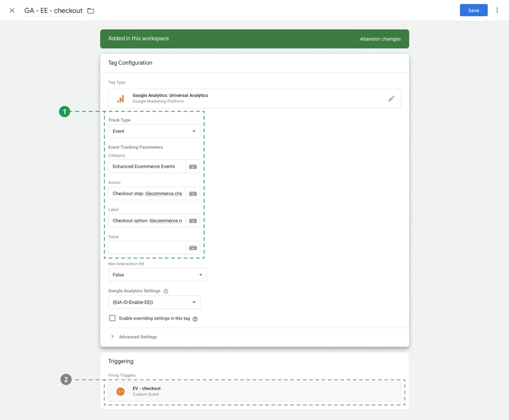
Task: Open the three-dot more actions menu
Action: pos(497,10)
